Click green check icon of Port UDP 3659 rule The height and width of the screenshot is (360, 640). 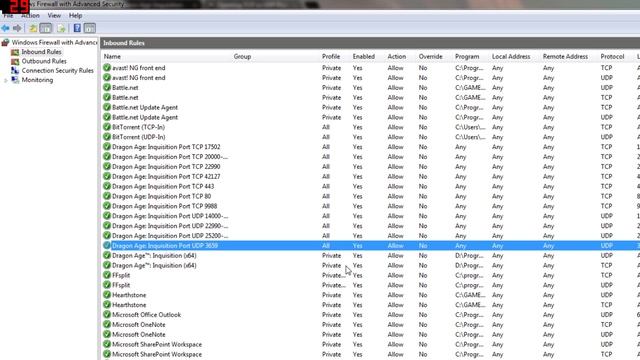point(107,246)
